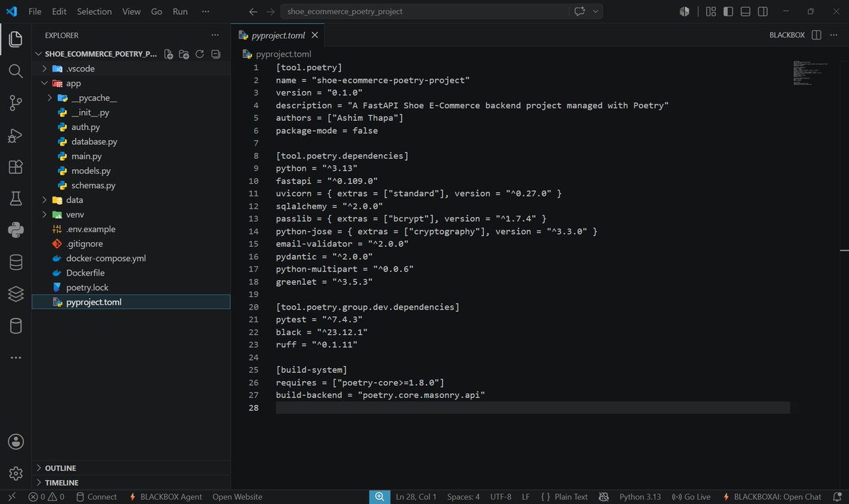Open the File menu
This screenshot has height=504, width=849.
click(x=35, y=11)
